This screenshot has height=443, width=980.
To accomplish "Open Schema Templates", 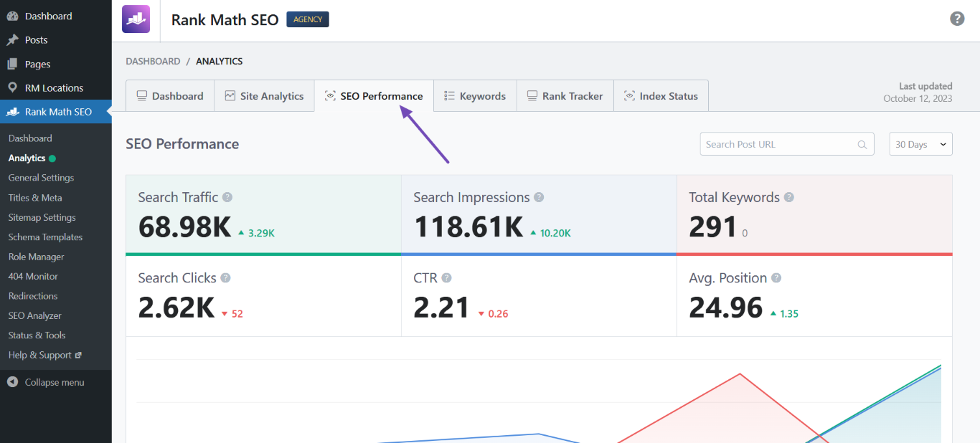I will pyautogui.click(x=45, y=237).
